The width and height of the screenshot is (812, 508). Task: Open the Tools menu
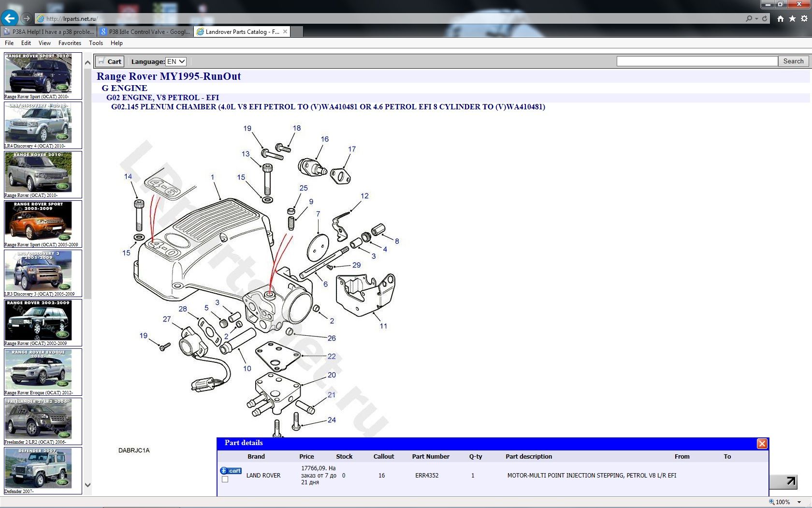coord(96,43)
